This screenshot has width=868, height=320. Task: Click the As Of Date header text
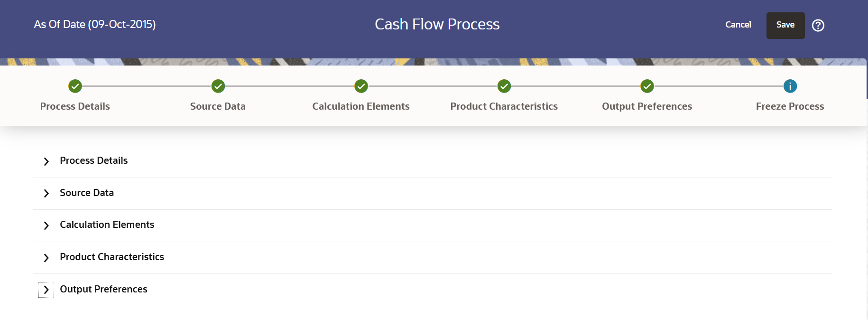94,24
